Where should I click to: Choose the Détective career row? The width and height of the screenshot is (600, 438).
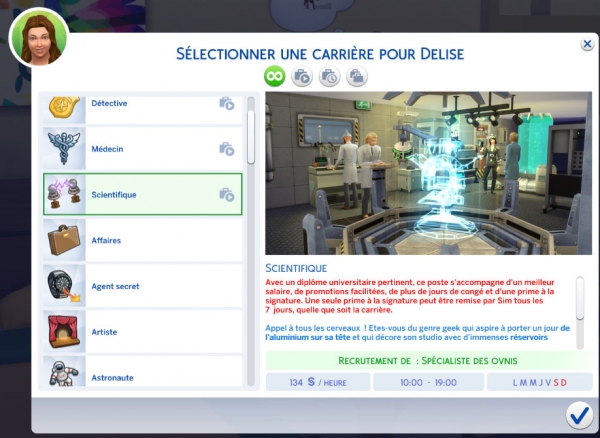point(143,108)
